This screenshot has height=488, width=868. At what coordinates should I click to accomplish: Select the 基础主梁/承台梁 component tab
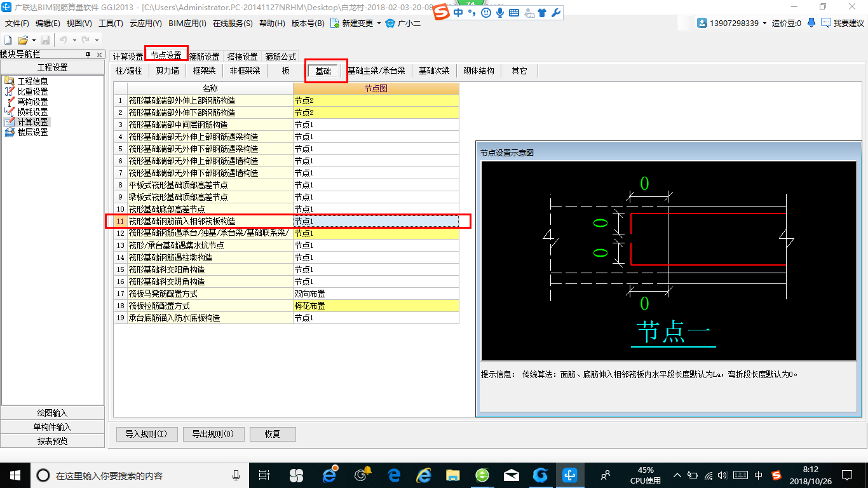coord(376,71)
